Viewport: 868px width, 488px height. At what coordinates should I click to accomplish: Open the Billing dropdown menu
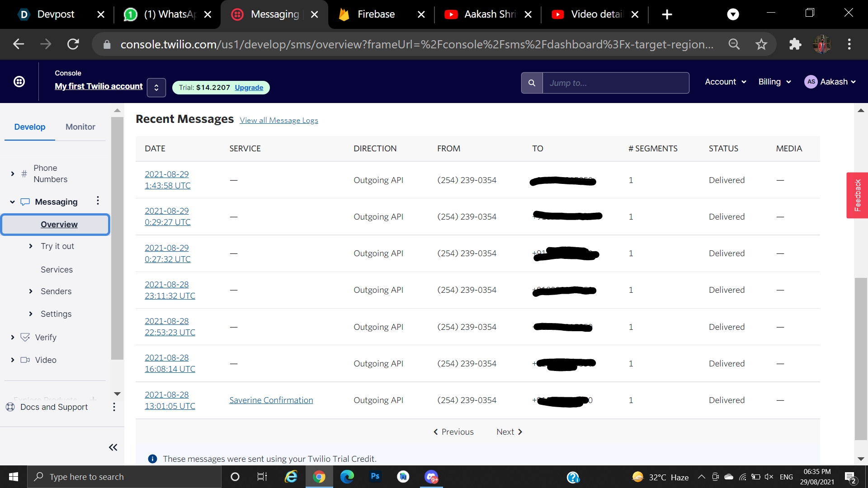774,82
